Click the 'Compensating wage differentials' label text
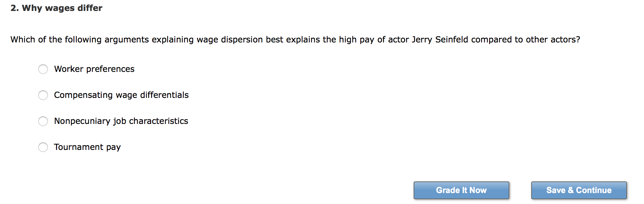The height and width of the screenshot is (204, 644). pyautogui.click(x=121, y=95)
